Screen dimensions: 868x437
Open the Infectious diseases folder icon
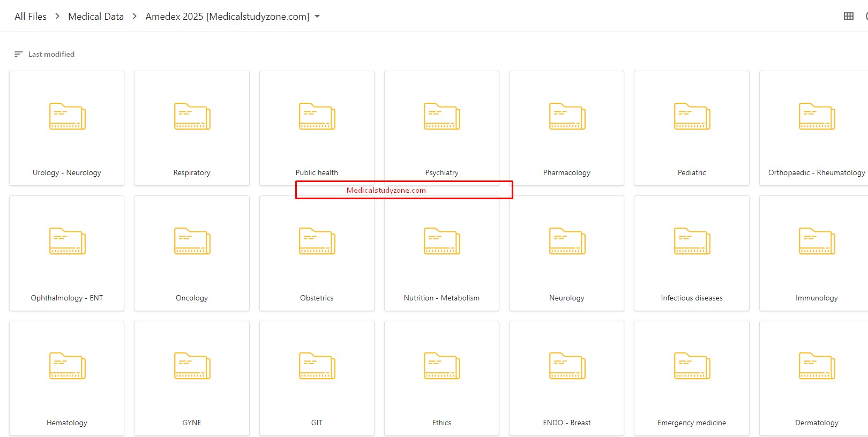point(692,241)
